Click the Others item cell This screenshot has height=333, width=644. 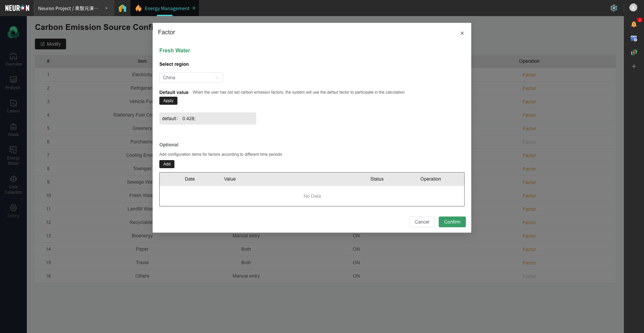tap(142, 276)
